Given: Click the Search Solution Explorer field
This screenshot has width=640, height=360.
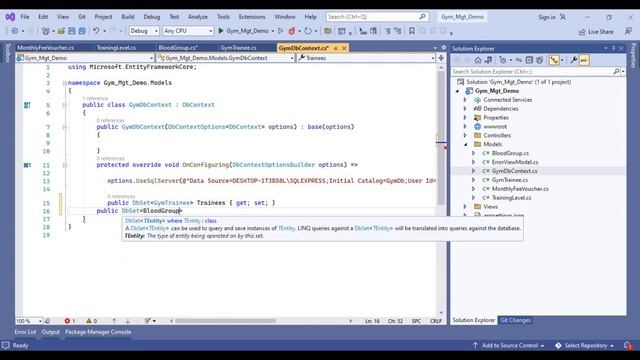Looking at the screenshot, I should pos(532,71).
